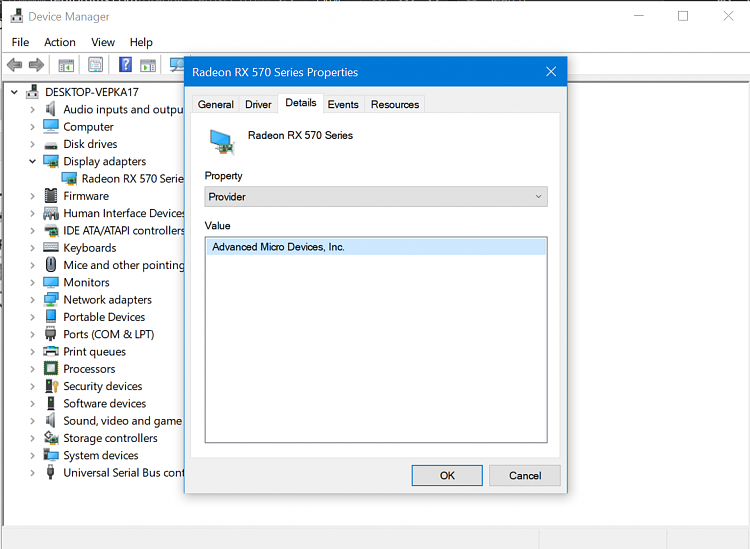
Task: Click the blue Help question mark icon
Action: pyautogui.click(x=125, y=64)
